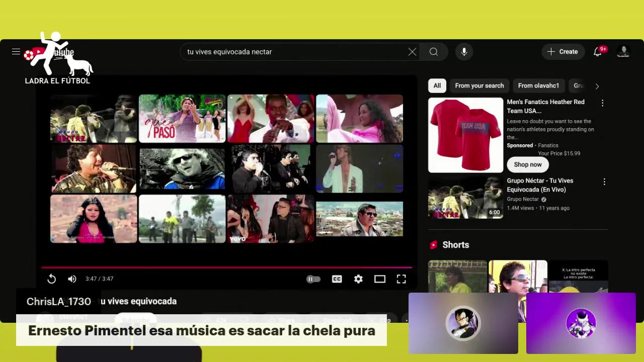
Task: Open Tu Vives Equivocada (En Vivo) video title
Action: [540, 185]
